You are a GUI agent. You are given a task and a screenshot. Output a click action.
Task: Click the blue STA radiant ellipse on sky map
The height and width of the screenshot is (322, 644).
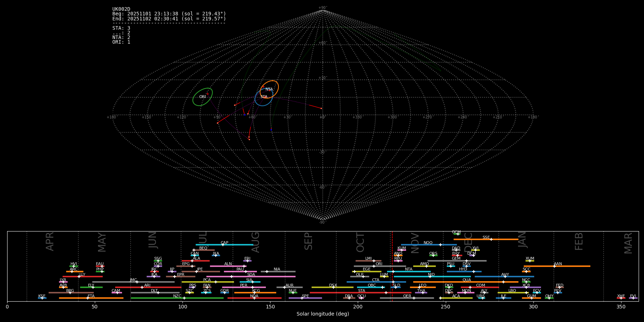tap(264, 97)
